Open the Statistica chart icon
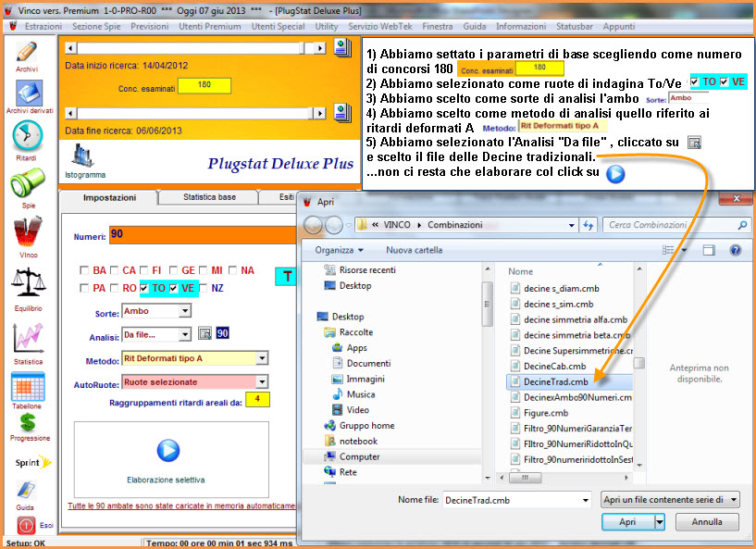Image resolution: width=756 pixels, height=549 pixels. point(28,338)
